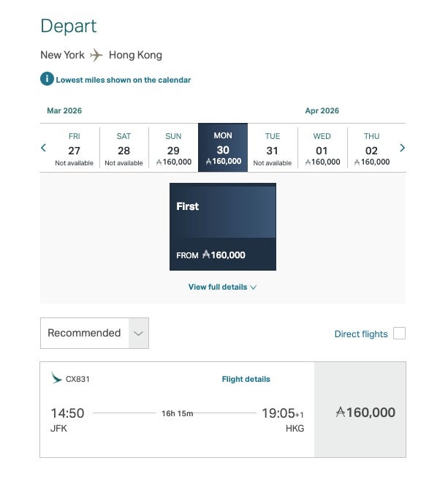Click the info icon beside Lowest miles
448x504 pixels.
coord(47,79)
